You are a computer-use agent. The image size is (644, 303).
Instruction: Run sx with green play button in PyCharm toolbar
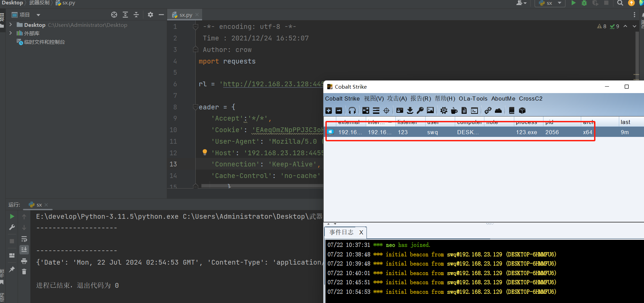click(573, 3)
